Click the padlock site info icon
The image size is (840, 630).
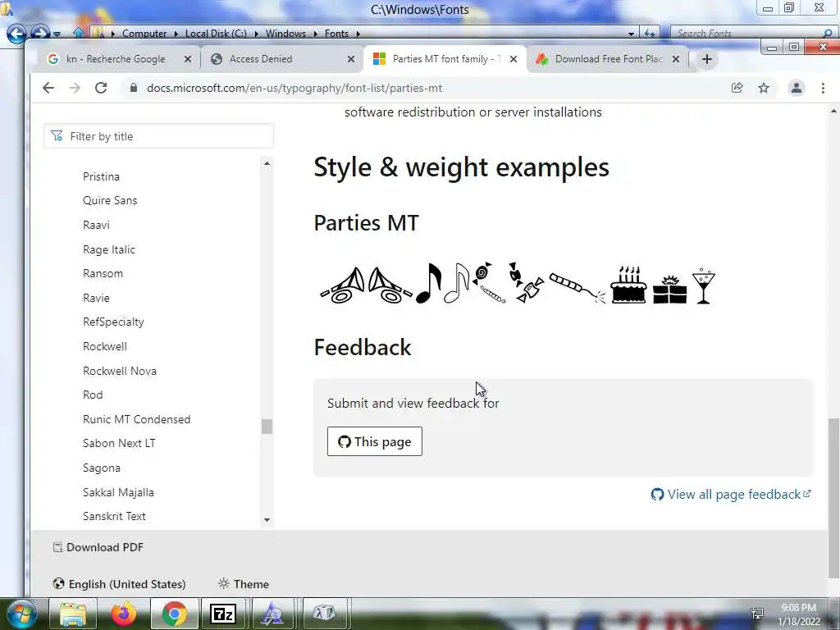(x=134, y=88)
